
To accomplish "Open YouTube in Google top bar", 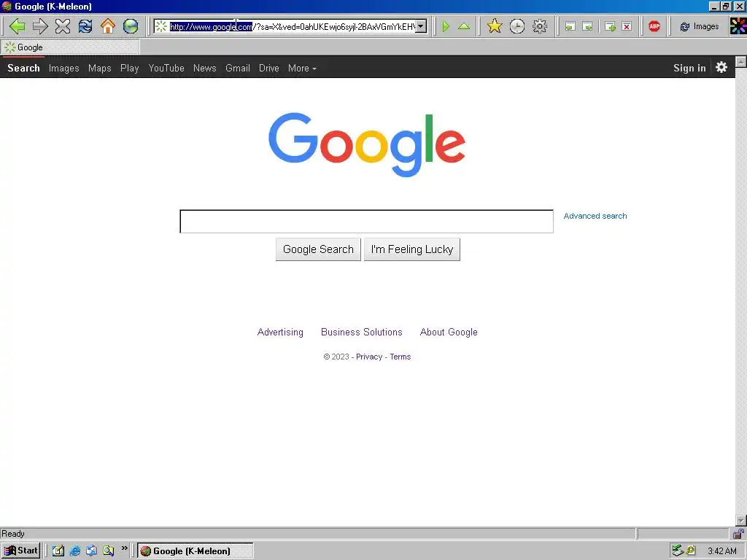I will coord(166,68).
